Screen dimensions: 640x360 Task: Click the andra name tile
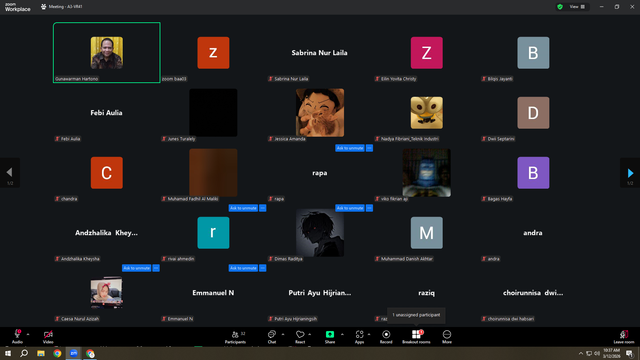pyautogui.click(x=533, y=233)
